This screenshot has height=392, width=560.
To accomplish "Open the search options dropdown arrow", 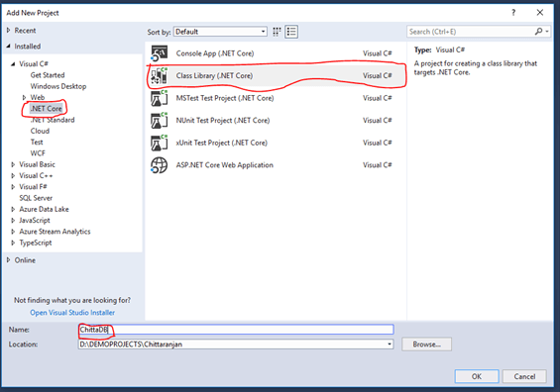I will click(547, 32).
